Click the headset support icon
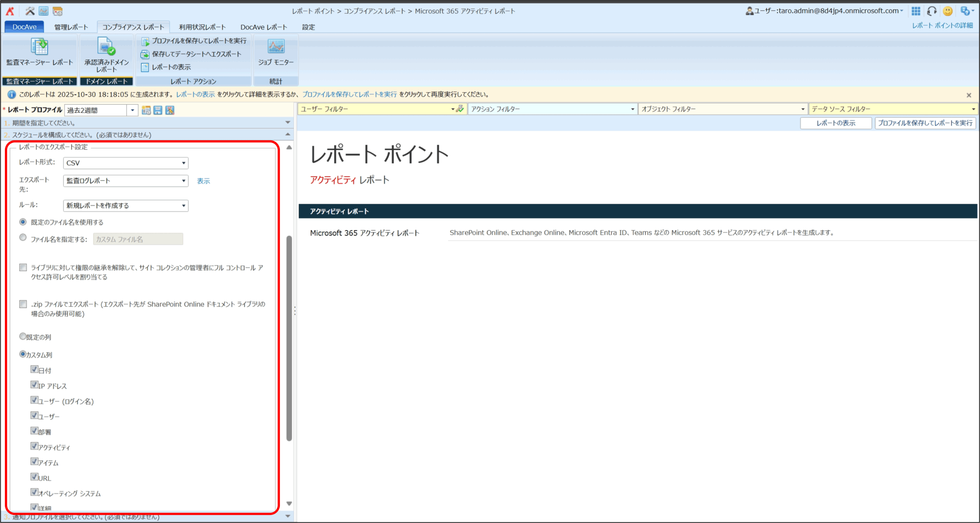This screenshot has width=980, height=523. coord(932,11)
